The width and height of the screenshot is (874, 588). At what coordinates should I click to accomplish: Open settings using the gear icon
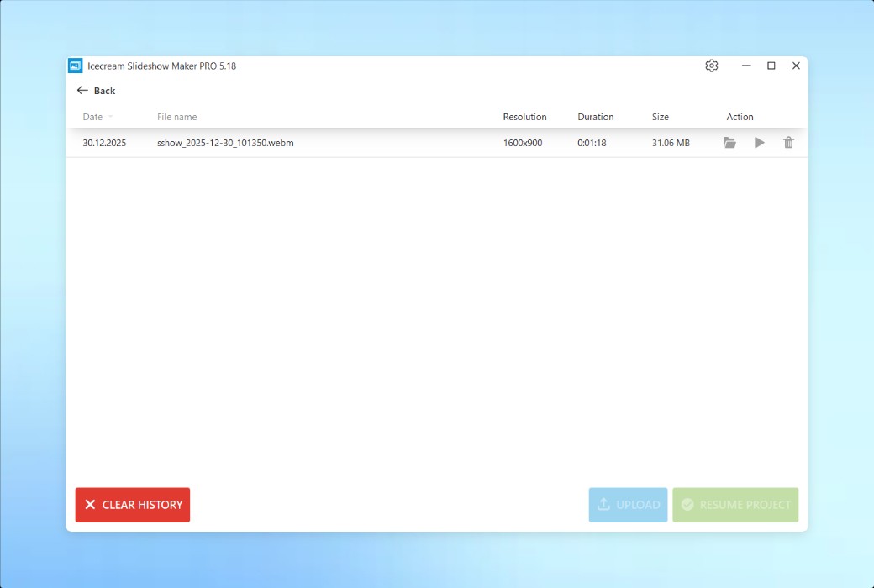pyautogui.click(x=711, y=66)
